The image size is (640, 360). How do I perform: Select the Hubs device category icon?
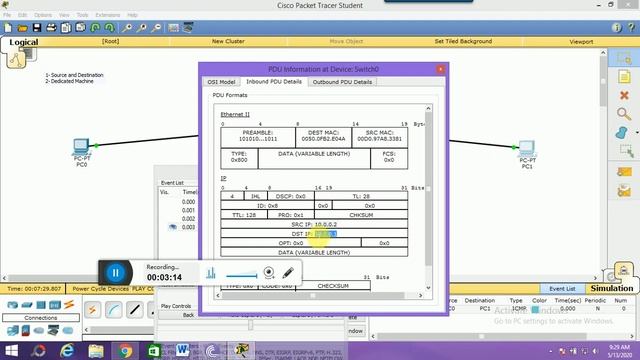click(41, 304)
